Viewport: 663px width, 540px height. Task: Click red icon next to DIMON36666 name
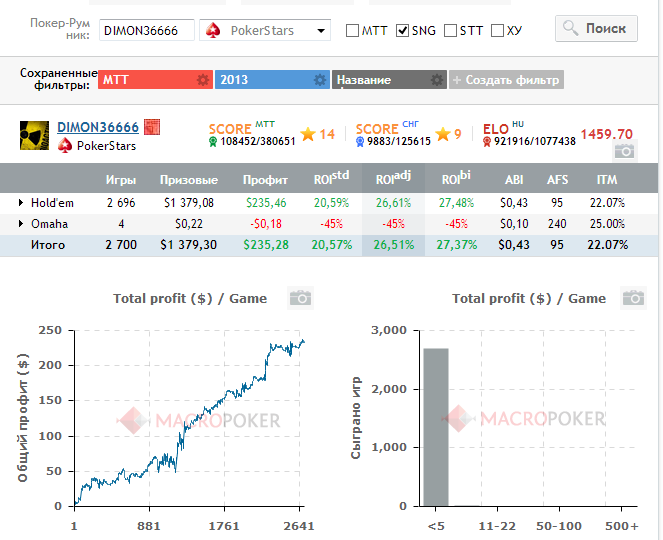152,127
